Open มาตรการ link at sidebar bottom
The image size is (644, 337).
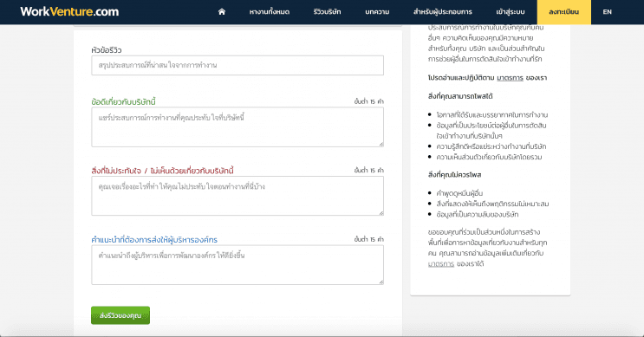click(440, 264)
